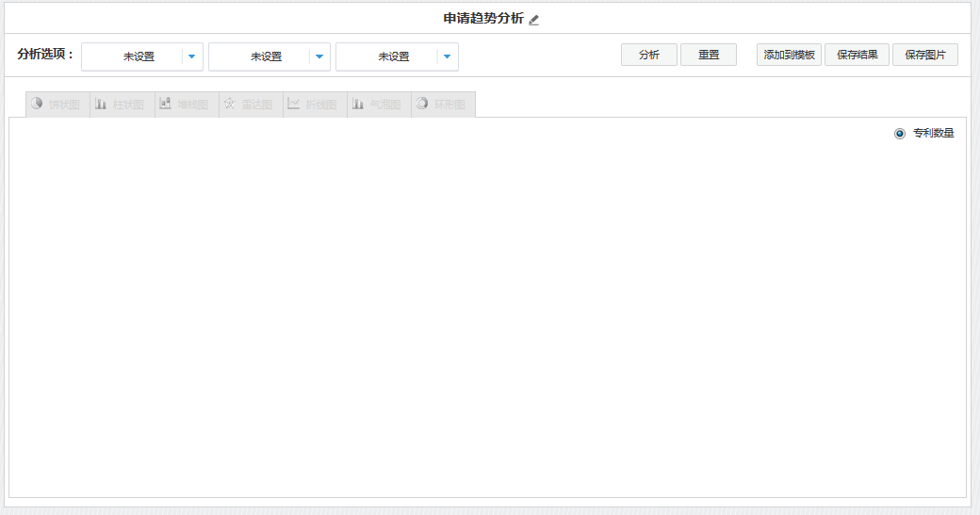Select the bubble chart icon (气泡图)
The height and width of the screenshot is (515, 980).
357,105
